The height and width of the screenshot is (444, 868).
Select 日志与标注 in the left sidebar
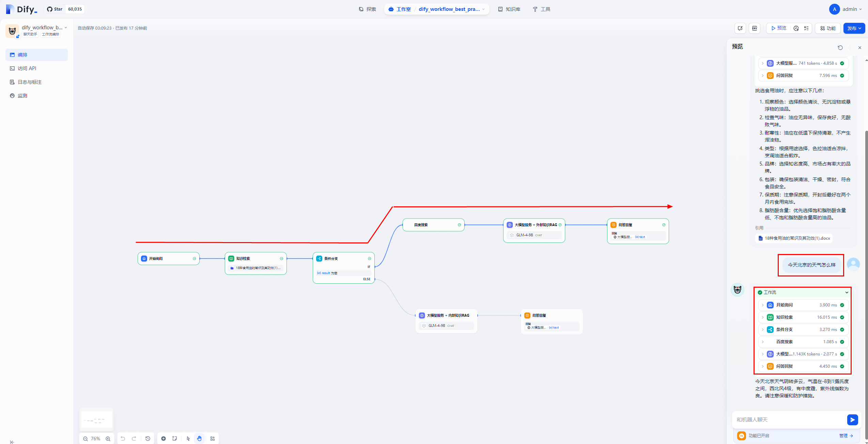coord(30,82)
